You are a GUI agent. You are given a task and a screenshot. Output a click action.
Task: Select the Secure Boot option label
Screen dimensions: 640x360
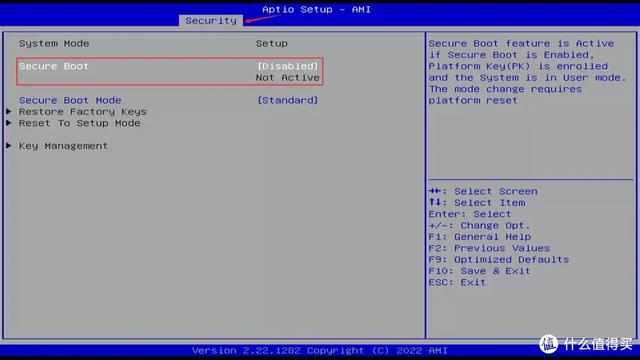[x=53, y=66]
